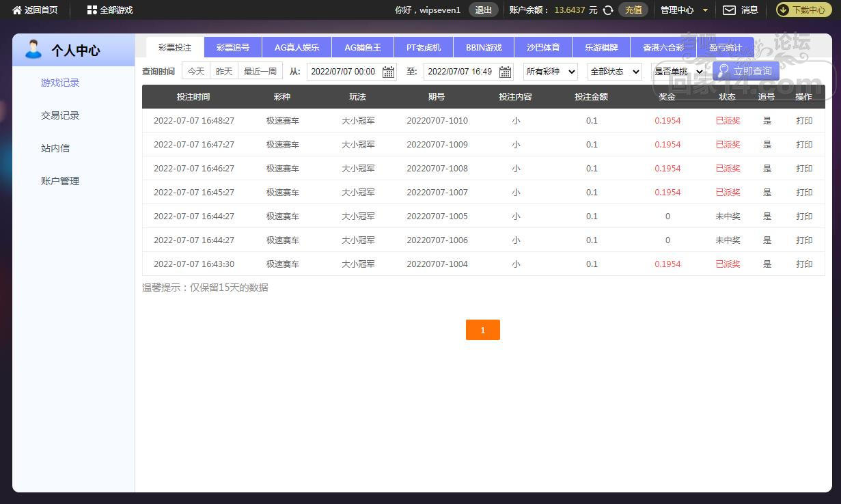Click 打印 for period 20220707-1008
This screenshot has width=841, height=504.
(x=804, y=169)
